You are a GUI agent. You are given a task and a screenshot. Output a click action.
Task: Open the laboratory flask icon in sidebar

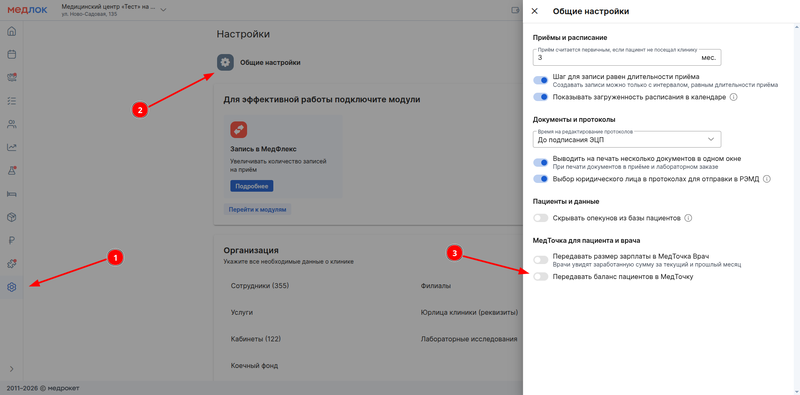click(12, 171)
